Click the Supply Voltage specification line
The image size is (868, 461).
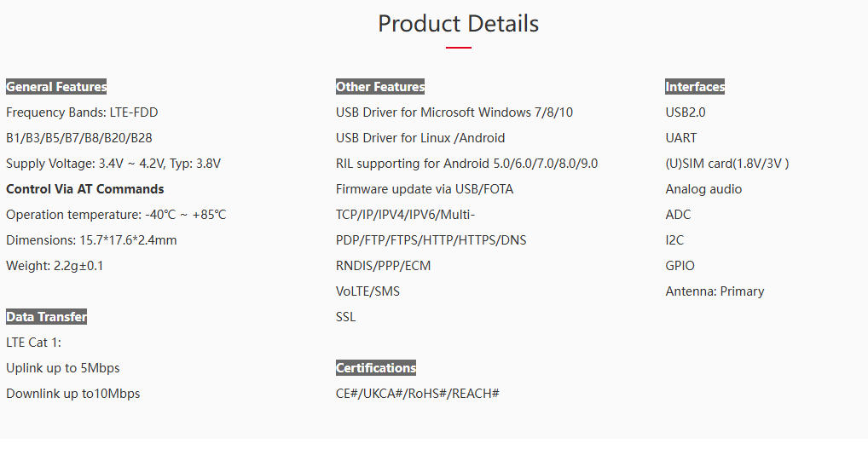(113, 164)
